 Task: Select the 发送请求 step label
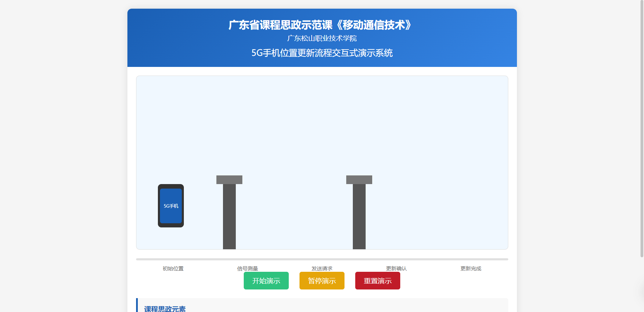tap(322, 268)
